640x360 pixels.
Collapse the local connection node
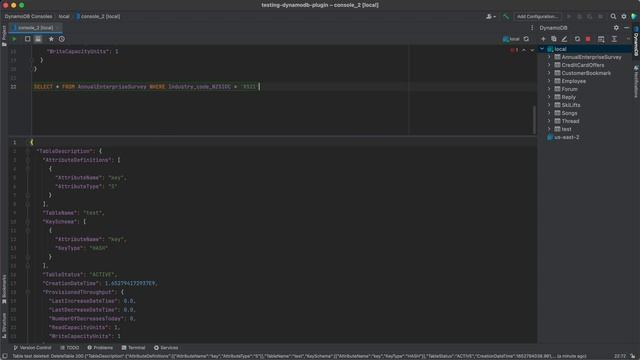coord(542,49)
